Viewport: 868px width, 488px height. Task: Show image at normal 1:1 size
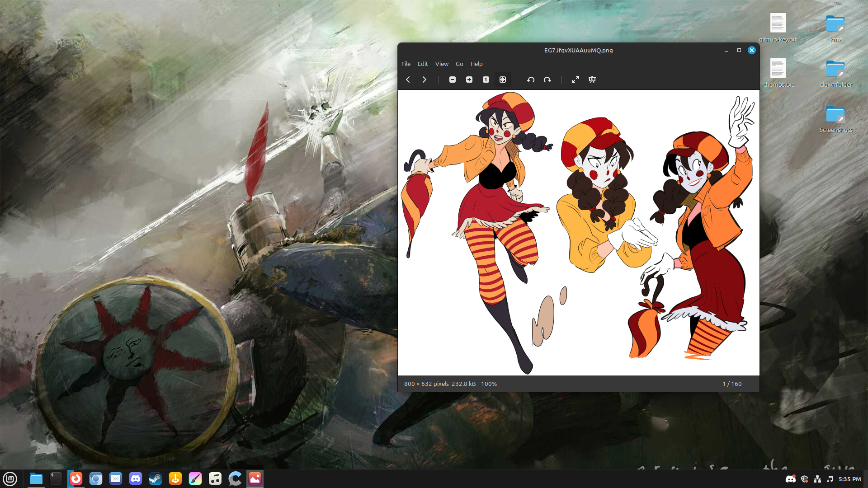pos(486,80)
